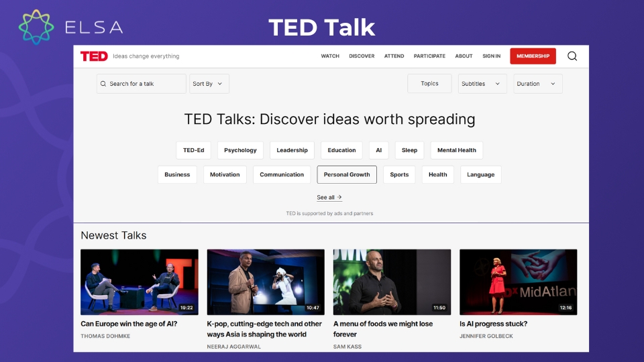Select the Sports topic chip
The height and width of the screenshot is (362, 644).
click(399, 174)
